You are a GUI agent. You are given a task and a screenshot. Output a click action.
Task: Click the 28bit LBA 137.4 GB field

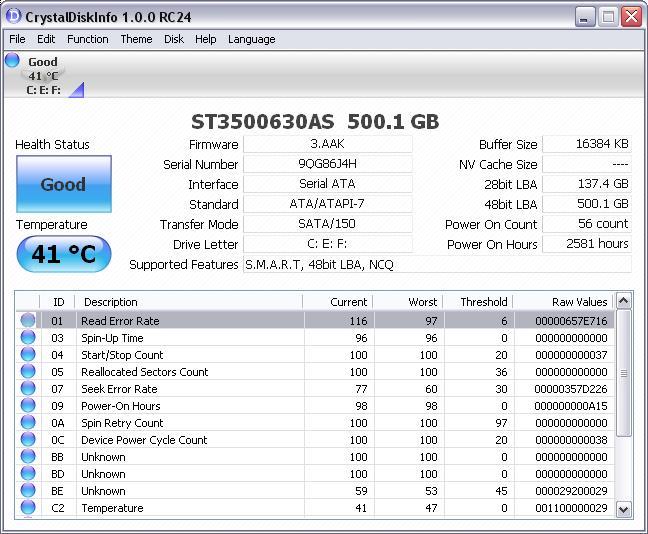[x=587, y=184]
